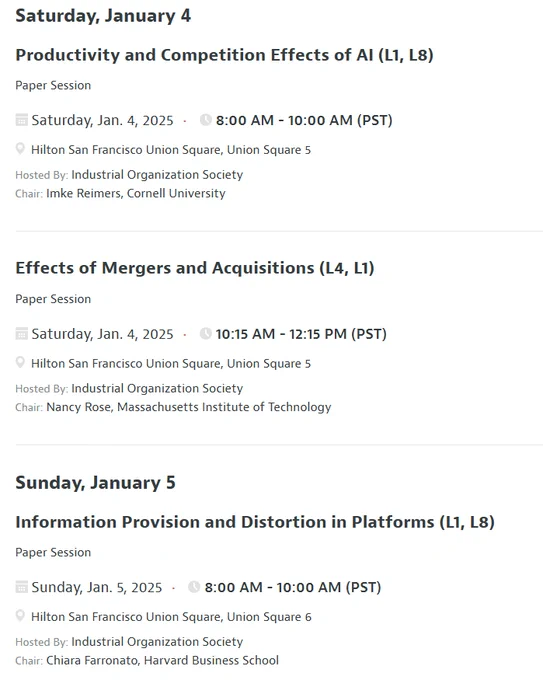Click Hilton San Francisco Union Square 6 location
This screenshot has width=543, height=680.
171,617
